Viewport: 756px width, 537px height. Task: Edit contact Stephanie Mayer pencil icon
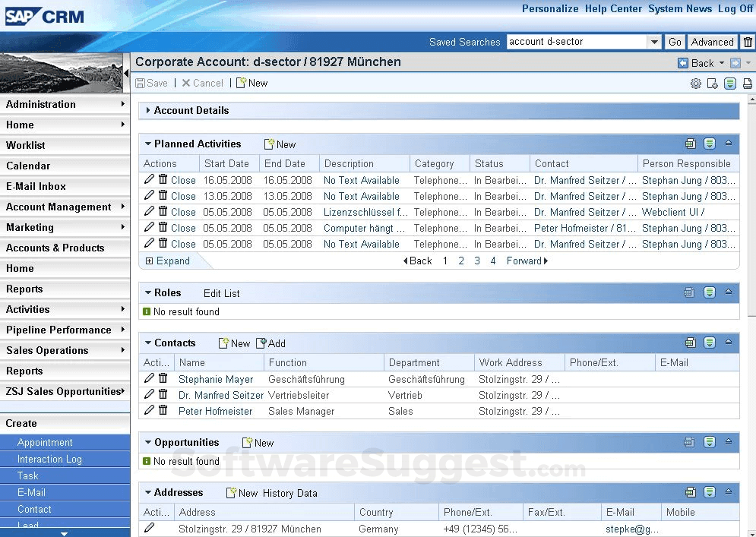tap(149, 378)
